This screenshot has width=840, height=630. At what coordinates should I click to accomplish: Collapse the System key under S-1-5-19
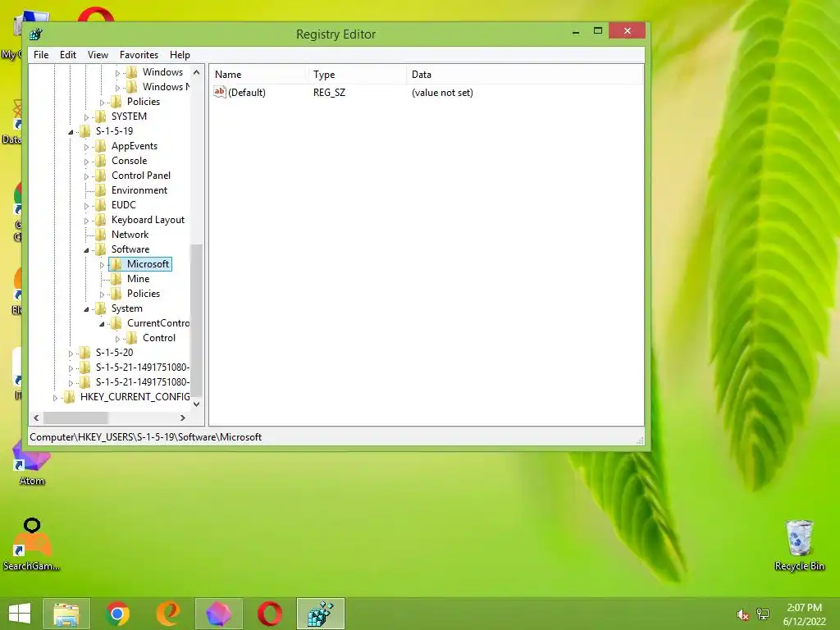coord(86,309)
